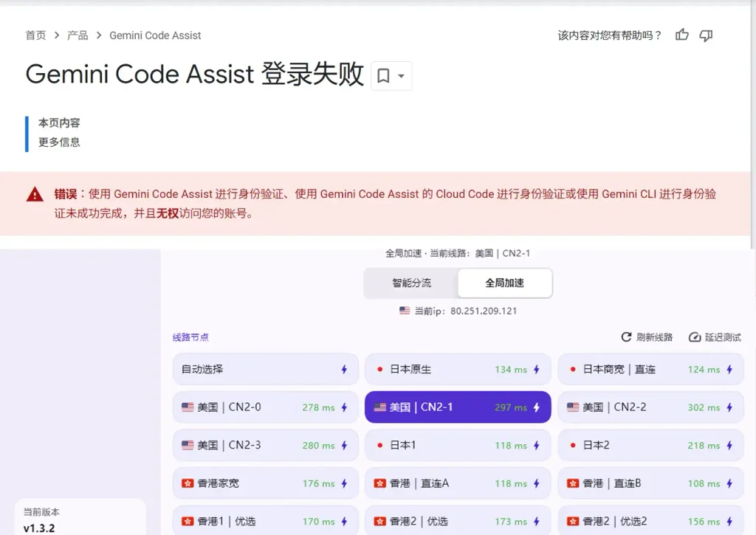Open the bookmark dropdown arrow
The width and height of the screenshot is (756, 535).
[401, 76]
